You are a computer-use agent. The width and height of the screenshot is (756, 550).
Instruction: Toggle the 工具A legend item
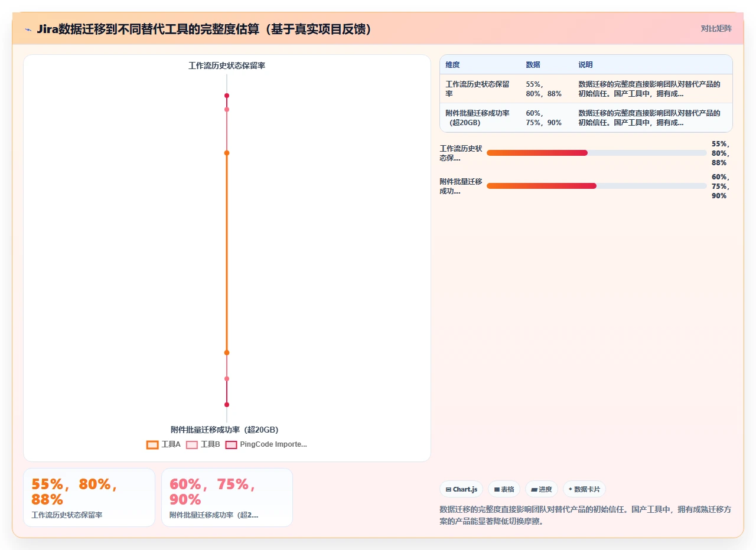(164, 444)
